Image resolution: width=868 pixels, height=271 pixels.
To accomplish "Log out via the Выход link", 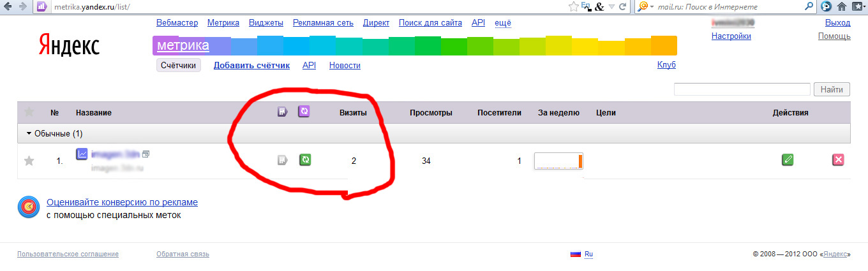I will pyautogui.click(x=838, y=23).
